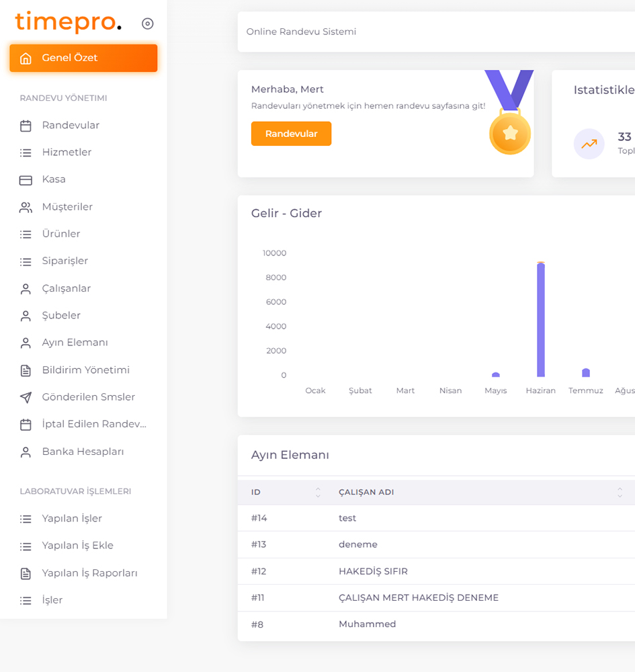Select the Muhammed row in table
Viewport: 635px width, 672px height.
[367, 624]
